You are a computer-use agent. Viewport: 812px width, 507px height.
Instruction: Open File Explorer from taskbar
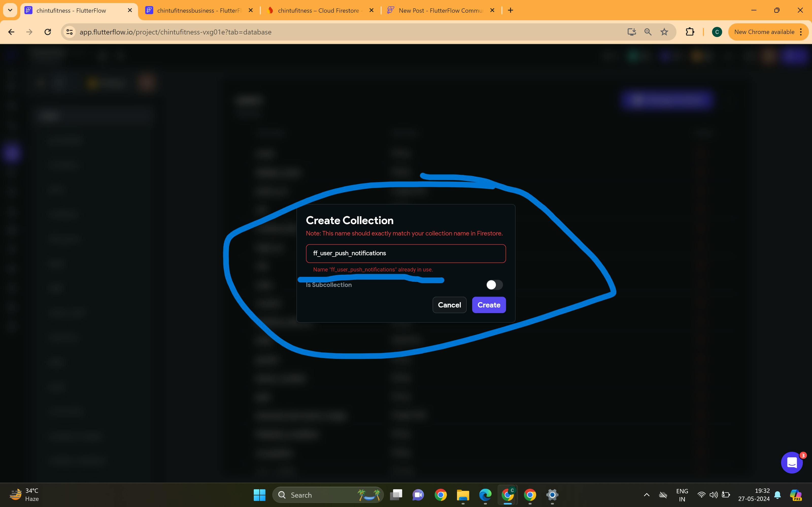(x=463, y=495)
